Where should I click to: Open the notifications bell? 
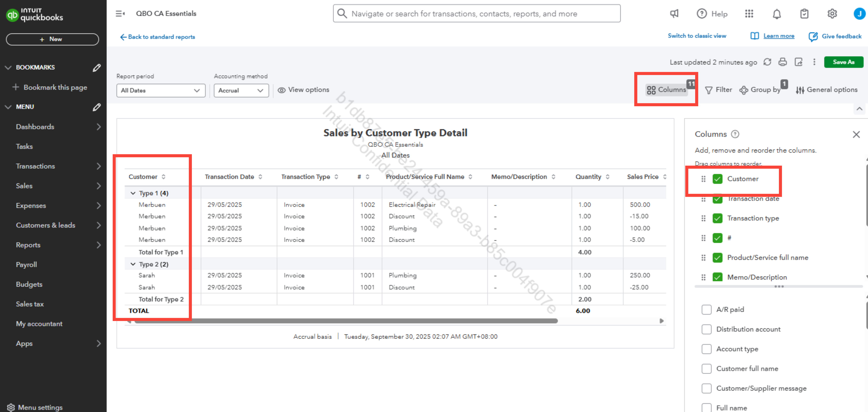pyautogui.click(x=777, y=14)
